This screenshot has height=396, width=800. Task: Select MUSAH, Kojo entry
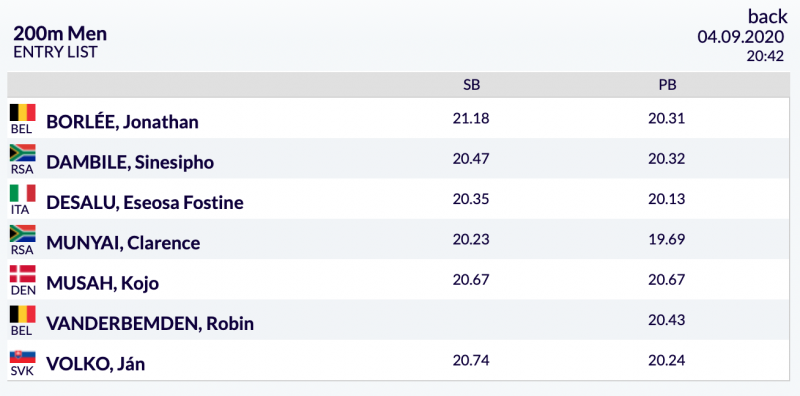[103, 283]
